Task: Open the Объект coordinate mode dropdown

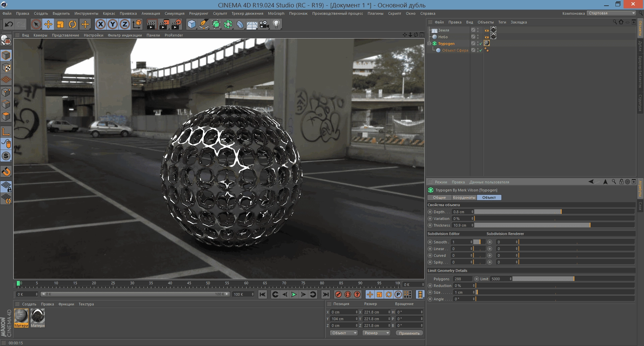Action: tap(344, 333)
